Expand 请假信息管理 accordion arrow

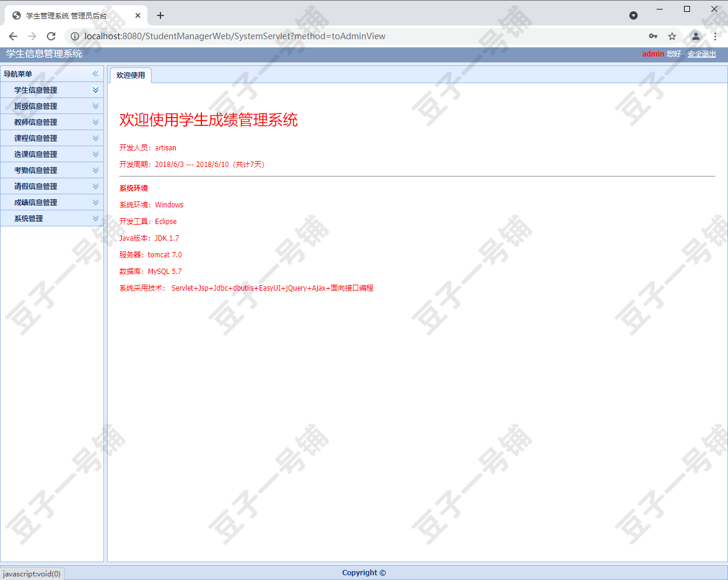click(x=96, y=186)
